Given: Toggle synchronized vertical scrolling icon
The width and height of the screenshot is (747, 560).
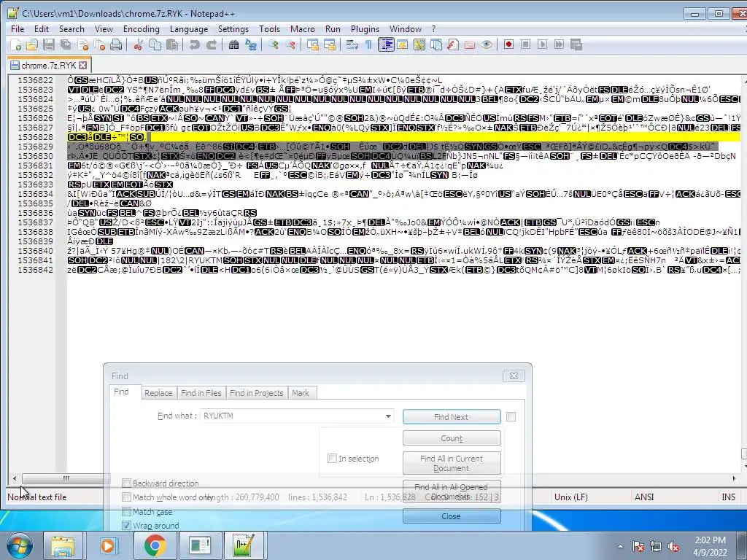Looking at the screenshot, I should (x=312, y=44).
